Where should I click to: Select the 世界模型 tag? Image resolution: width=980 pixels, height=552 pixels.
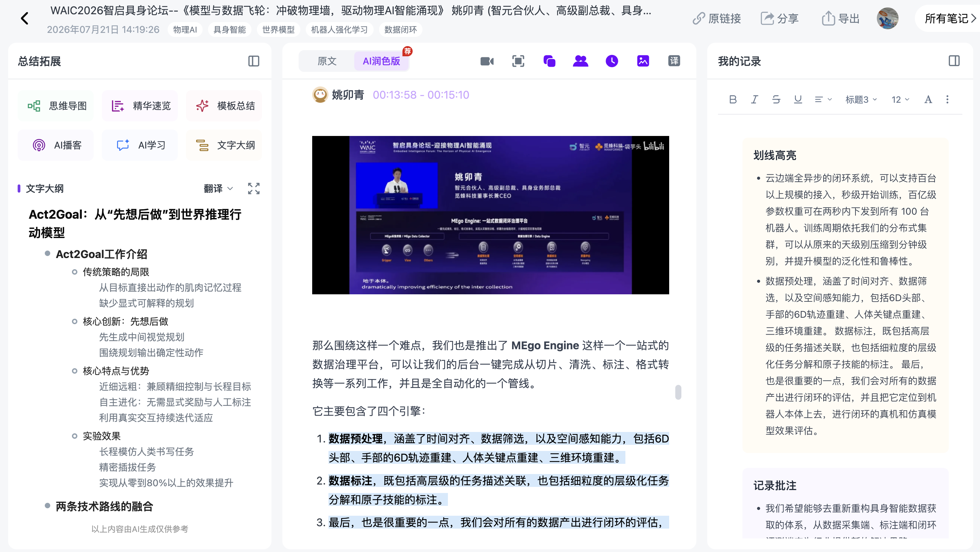(x=278, y=29)
